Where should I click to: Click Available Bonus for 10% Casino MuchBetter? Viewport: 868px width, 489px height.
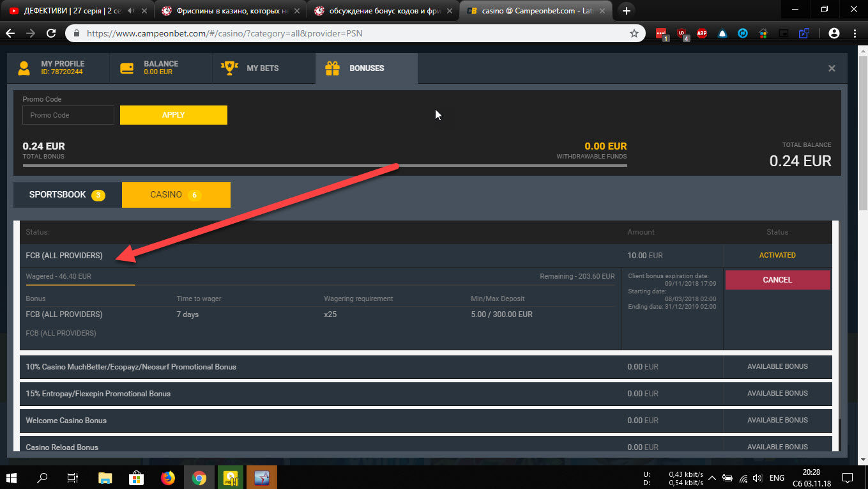tap(777, 367)
